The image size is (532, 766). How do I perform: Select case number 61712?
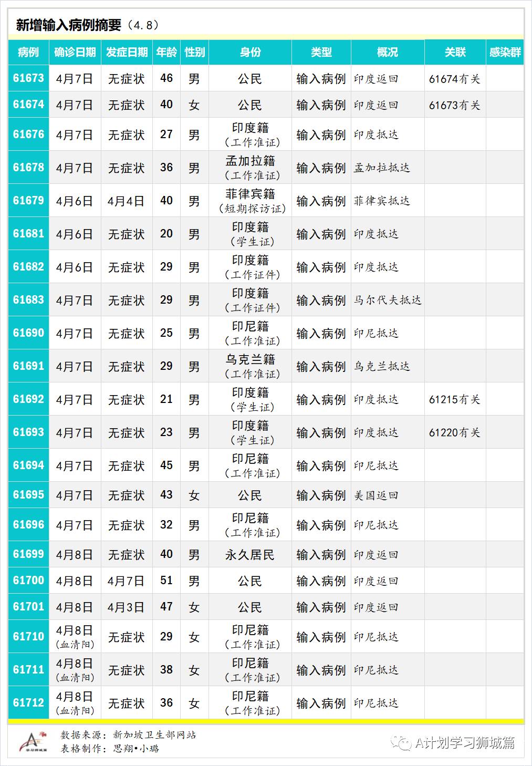27,702
